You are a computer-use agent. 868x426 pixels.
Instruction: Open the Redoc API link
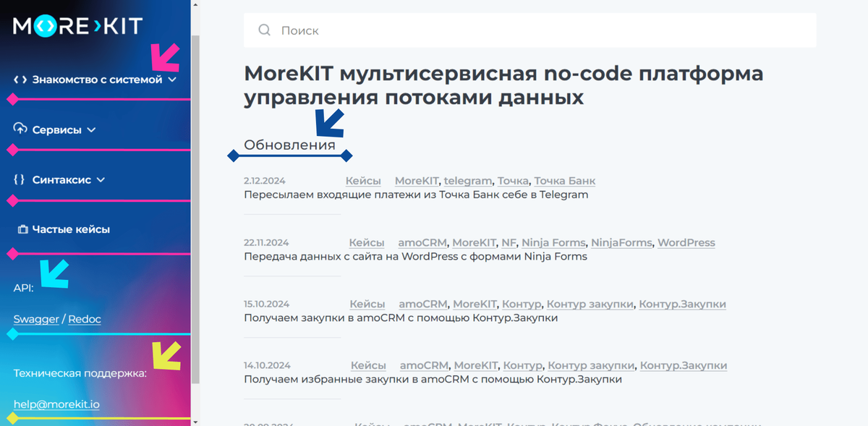tap(85, 319)
